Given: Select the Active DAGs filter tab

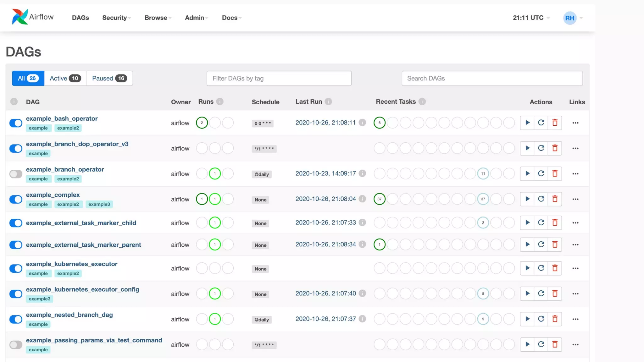Looking at the screenshot, I should tap(65, 79).
